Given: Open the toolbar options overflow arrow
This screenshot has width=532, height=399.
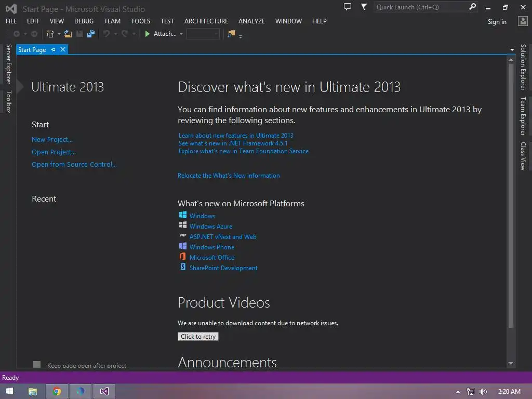Looking at the screenshot, I should (241, 36).
